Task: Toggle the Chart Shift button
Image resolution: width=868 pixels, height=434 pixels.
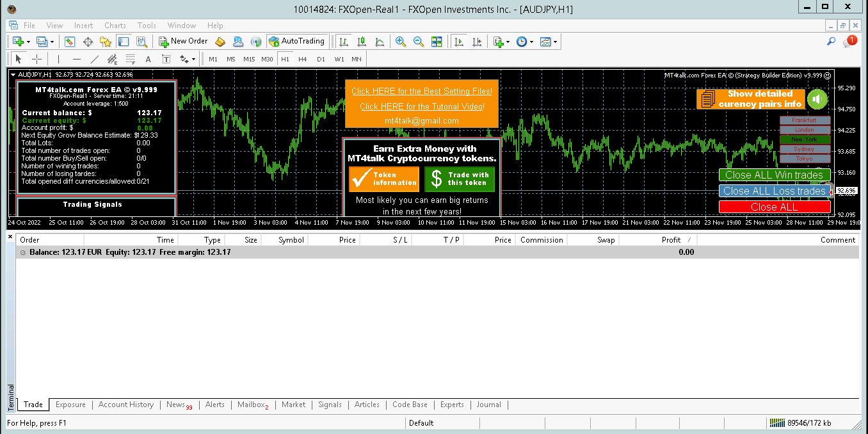Action: click(476, 42)
